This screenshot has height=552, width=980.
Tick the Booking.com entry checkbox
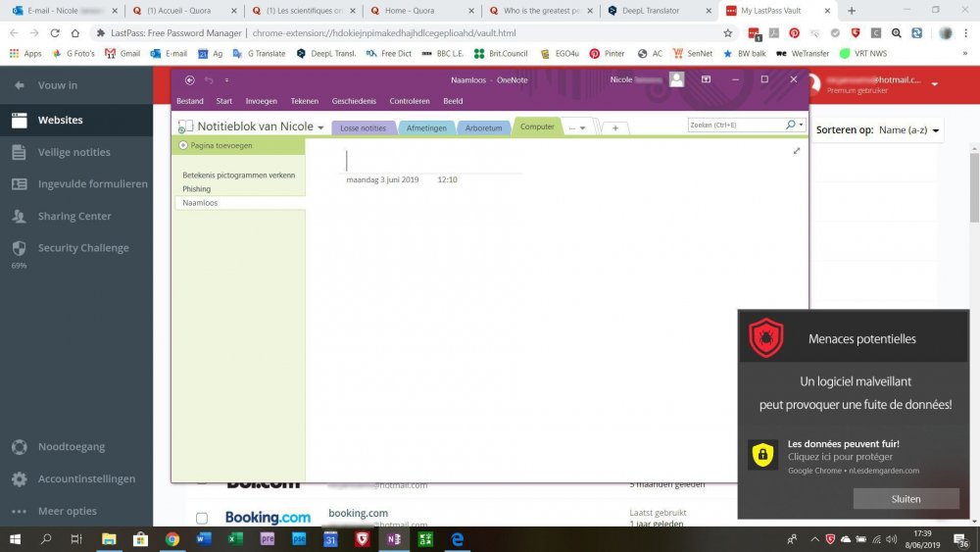click(201, 519)
